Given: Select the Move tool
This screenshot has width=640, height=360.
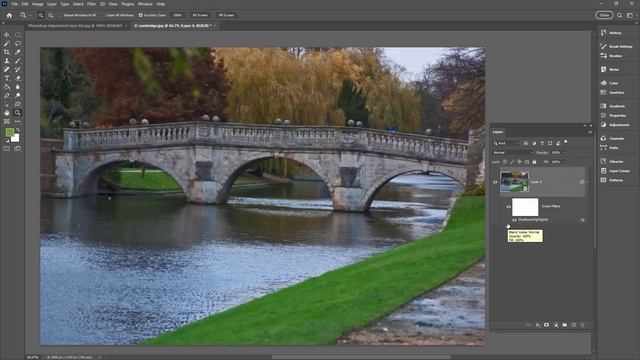Looking at the screenshot, I should click(7, 35).
